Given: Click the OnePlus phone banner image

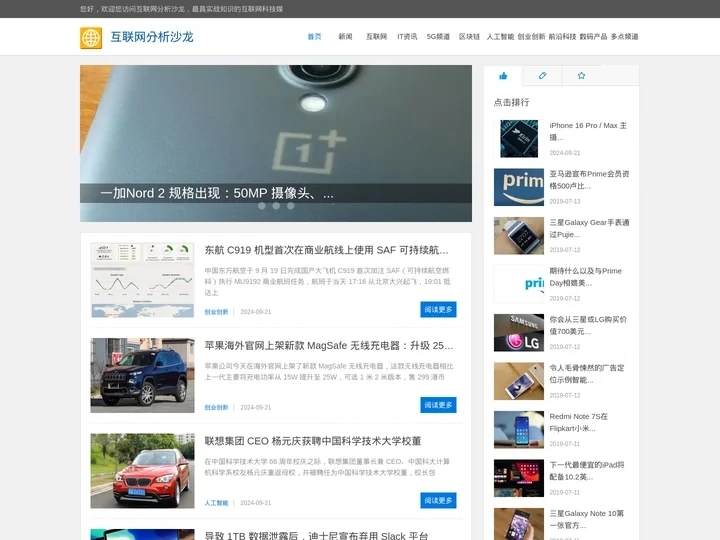Looking at the screenshot, I should tap(276, 143).
